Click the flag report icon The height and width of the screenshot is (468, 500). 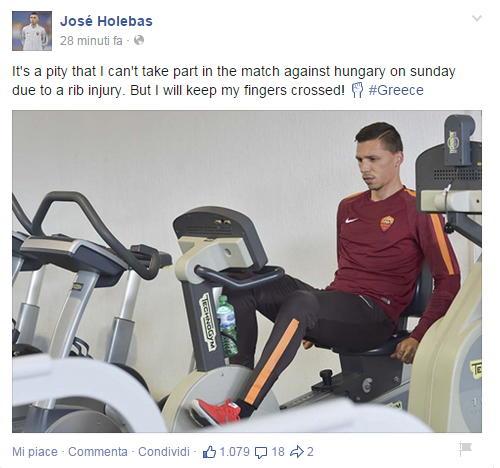(465, 448)
